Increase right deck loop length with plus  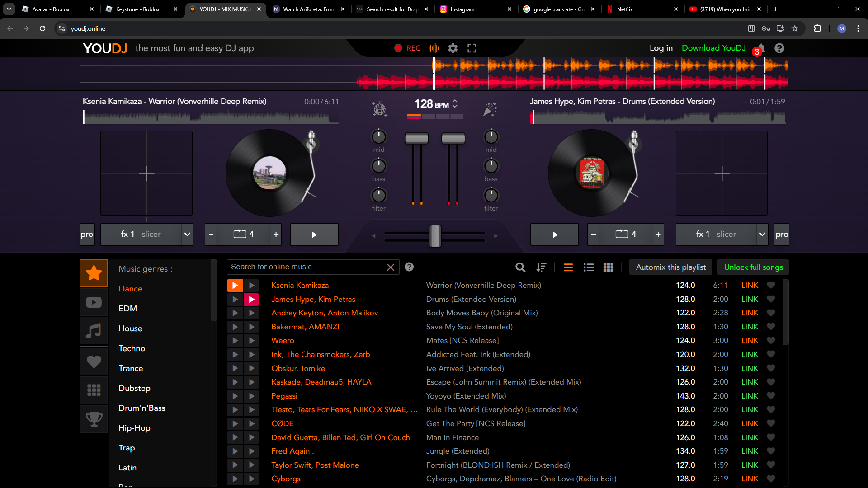pos(658,235)
